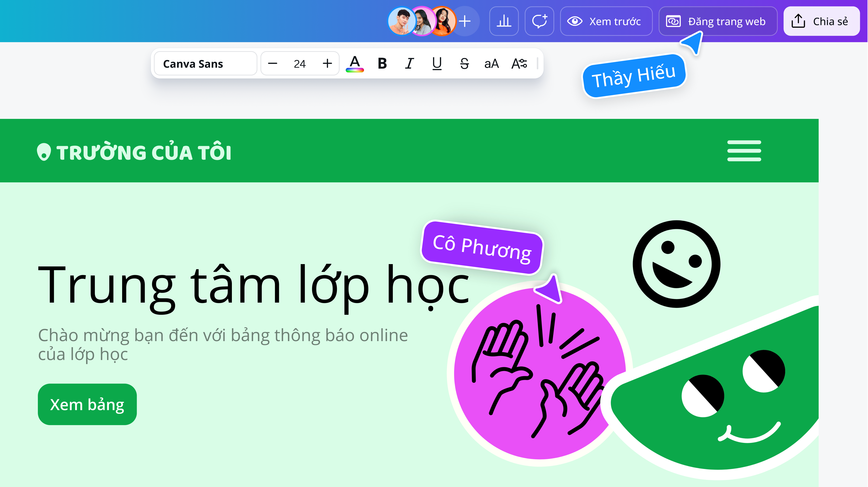Click Xem trước preview button
Screen dimensions: 868x487
[x=606, y=21]
